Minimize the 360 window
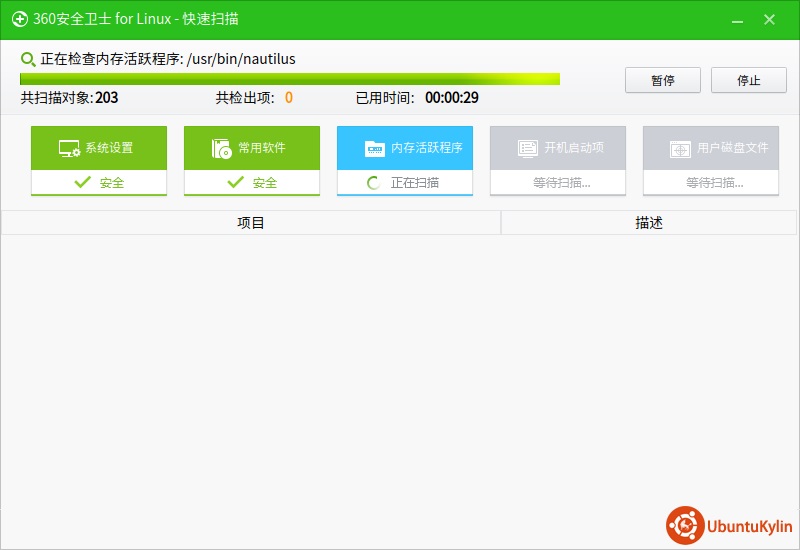Image resolution: width=800 pixels, height=550 pixels. click(x=737, y=20)
